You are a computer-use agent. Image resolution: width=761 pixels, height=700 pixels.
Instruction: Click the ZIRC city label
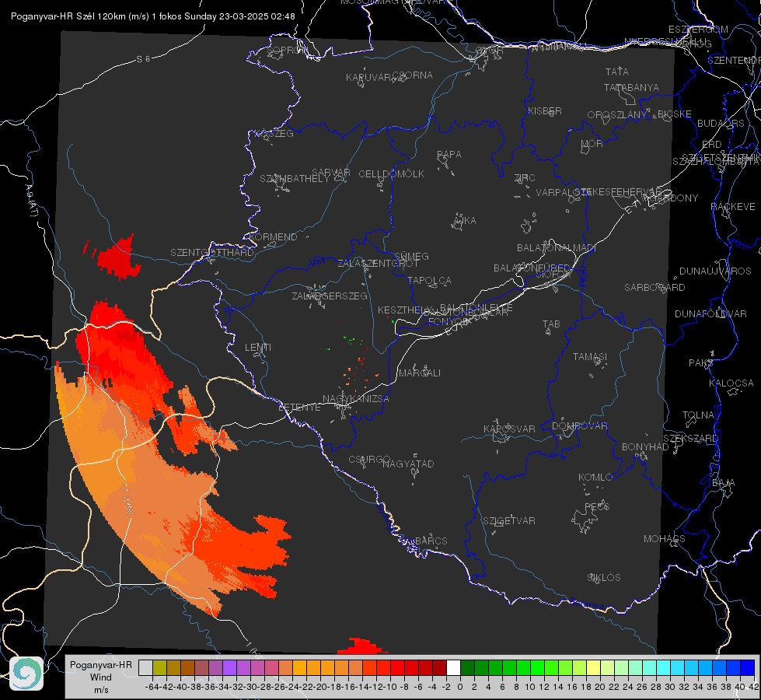(x=525, y=178)
